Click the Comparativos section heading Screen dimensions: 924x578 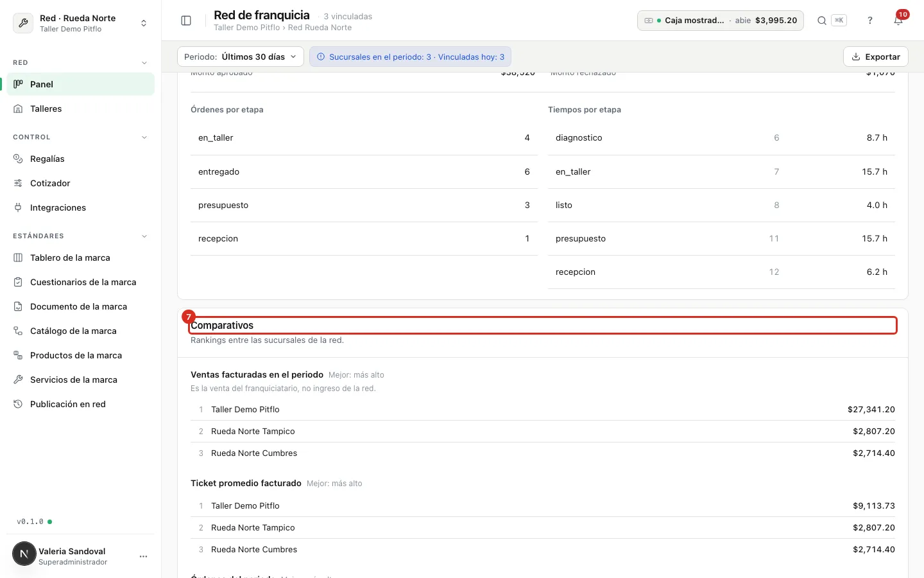(222, 326)
